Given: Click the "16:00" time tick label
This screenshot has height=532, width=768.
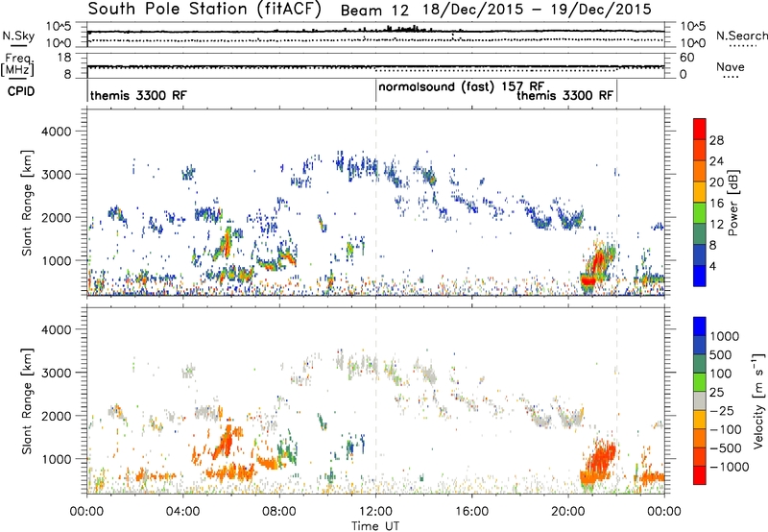Looking at the screenshot, I should [471, 511].
